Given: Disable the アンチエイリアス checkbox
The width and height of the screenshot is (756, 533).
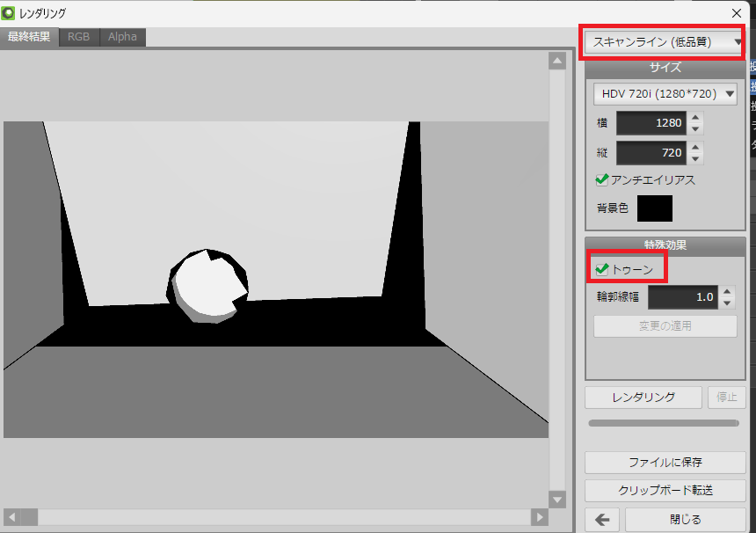Looking at the screenshot, I should (603, 179).
